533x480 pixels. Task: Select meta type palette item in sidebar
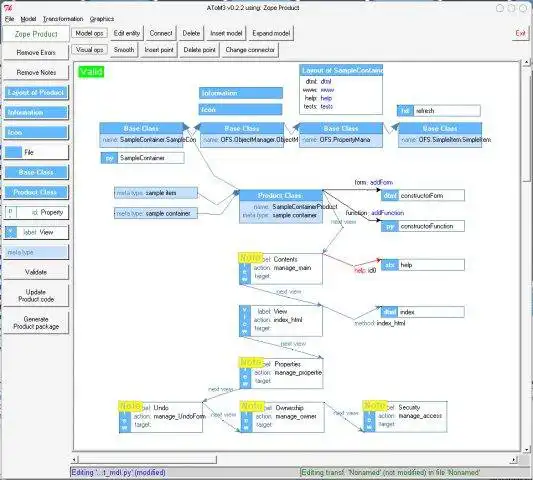36,252
